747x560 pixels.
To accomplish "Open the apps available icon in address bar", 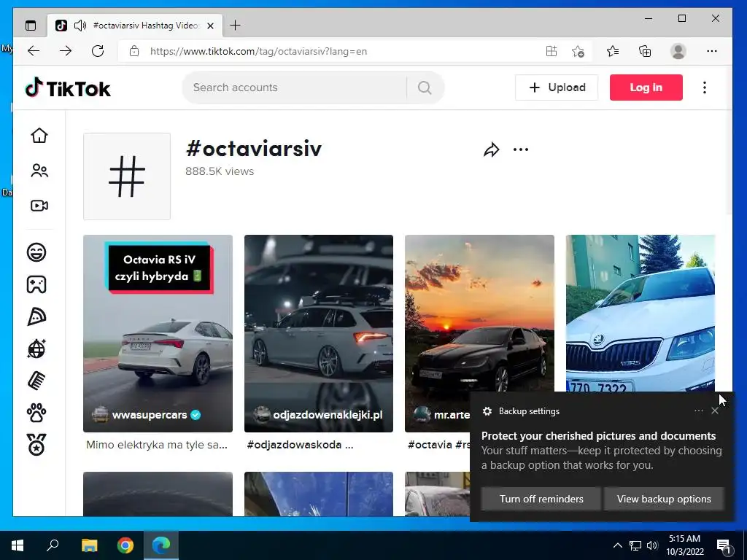I will [x=551, y=51].
